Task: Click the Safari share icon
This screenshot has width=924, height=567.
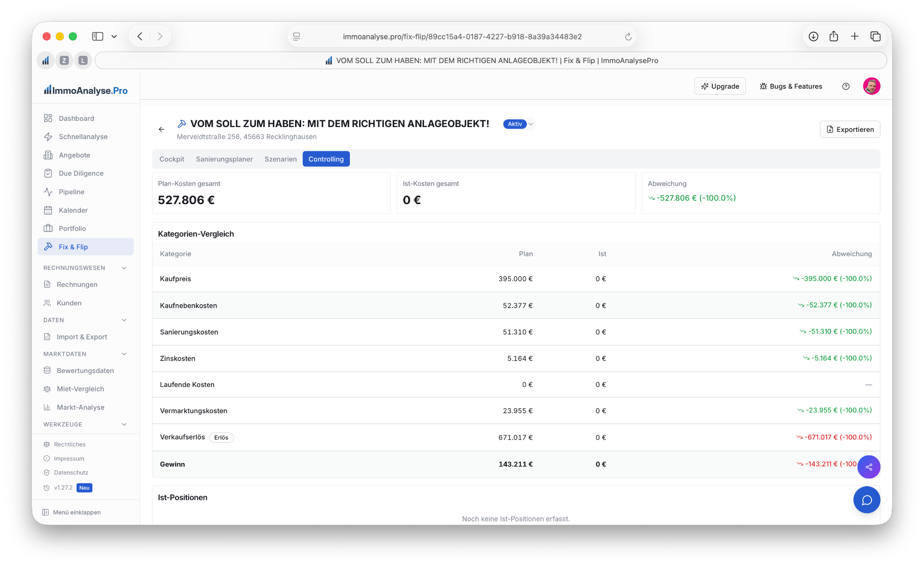Action: tap(834, 37)
